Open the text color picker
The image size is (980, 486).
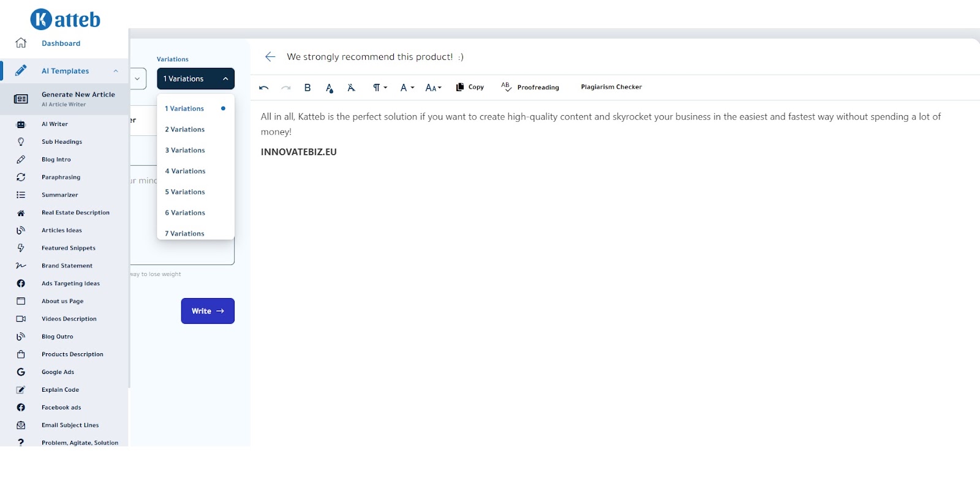click(x=330, y=88)
